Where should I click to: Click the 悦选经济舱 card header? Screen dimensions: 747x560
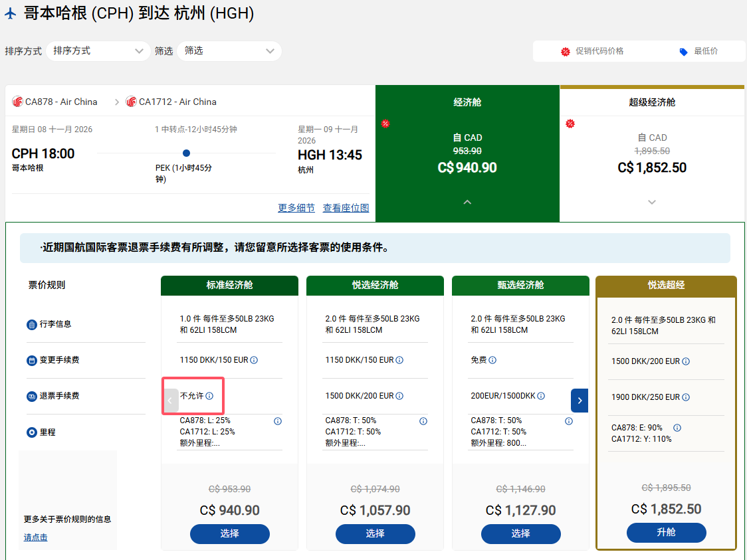(x=375, y=285)
